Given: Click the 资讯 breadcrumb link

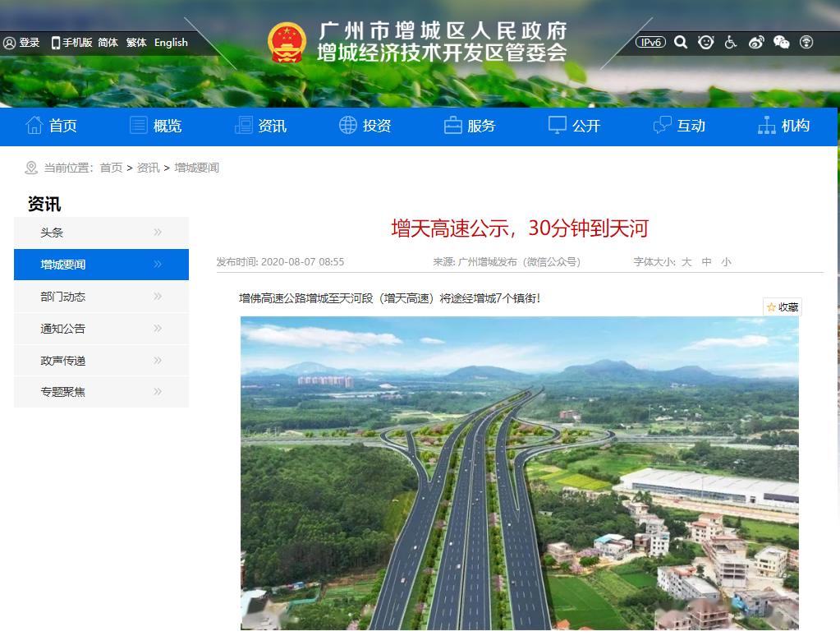Looking at the screenshot, I should tap(147, 168).
